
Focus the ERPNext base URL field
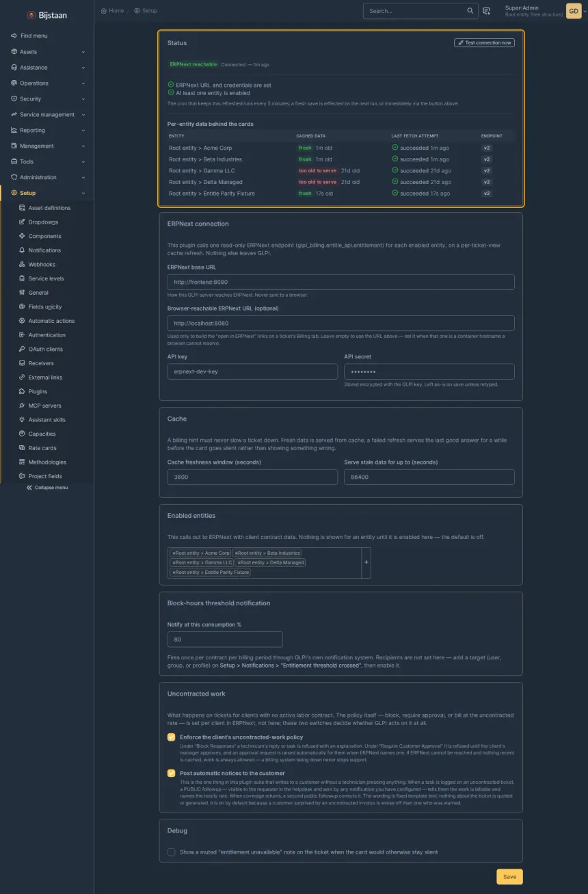point(340,282)
